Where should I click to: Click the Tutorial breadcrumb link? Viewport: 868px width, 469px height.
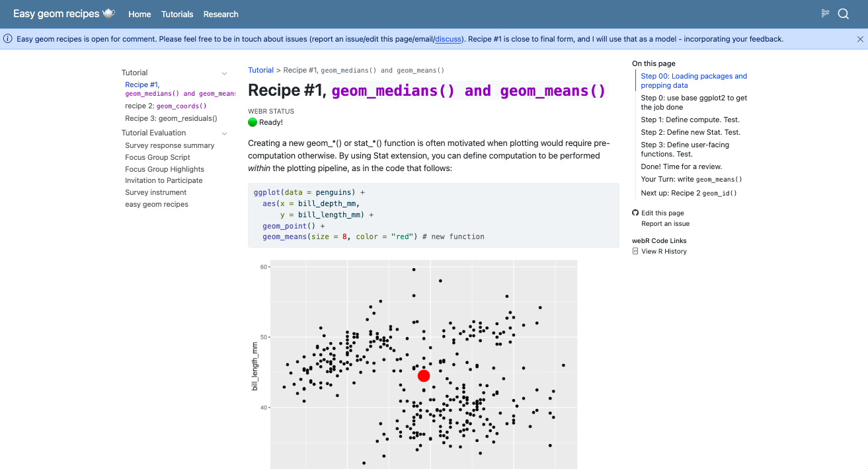pyautogui.click(x=260, y=70)
